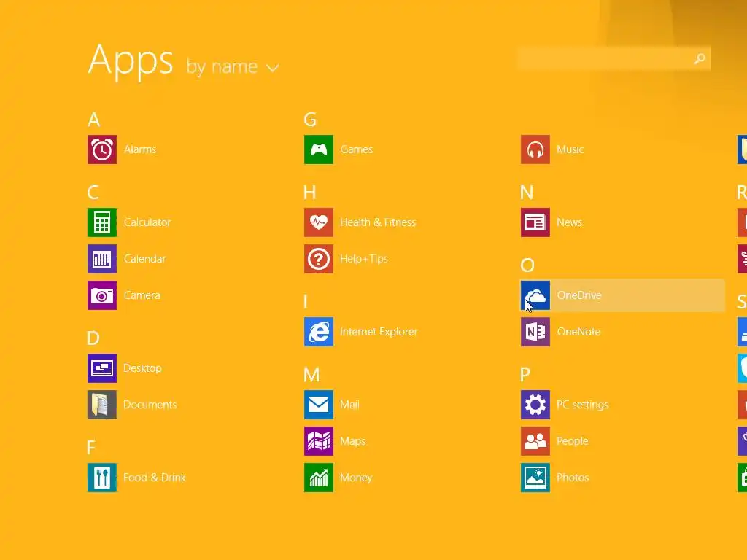Launch the People app icon
747x560 pixels.
[x=535, y=441]
